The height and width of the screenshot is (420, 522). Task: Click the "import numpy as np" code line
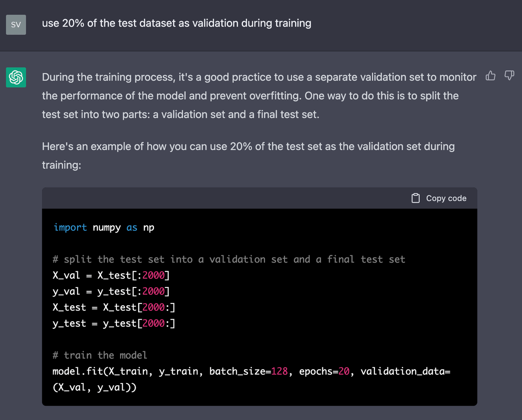pos(104,227)
